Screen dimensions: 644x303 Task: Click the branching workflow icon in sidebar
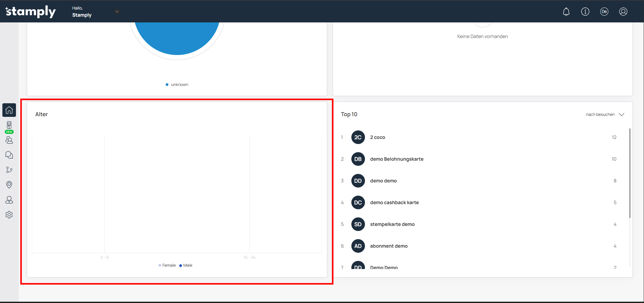coord(9,170)
